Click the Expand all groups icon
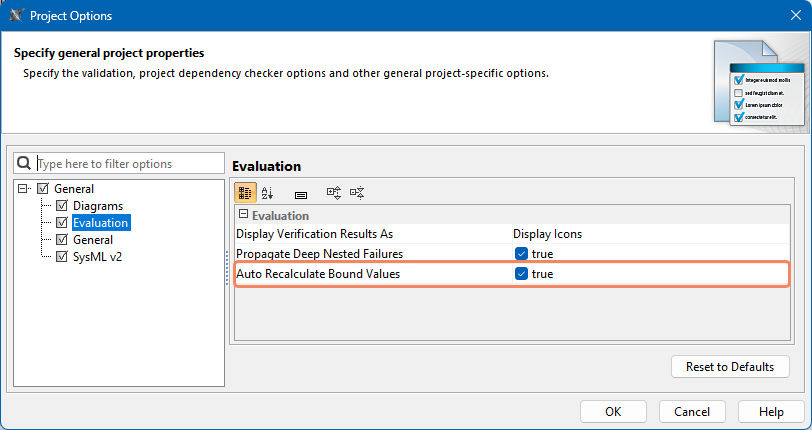Screen dimensions: 812x430 334,194
